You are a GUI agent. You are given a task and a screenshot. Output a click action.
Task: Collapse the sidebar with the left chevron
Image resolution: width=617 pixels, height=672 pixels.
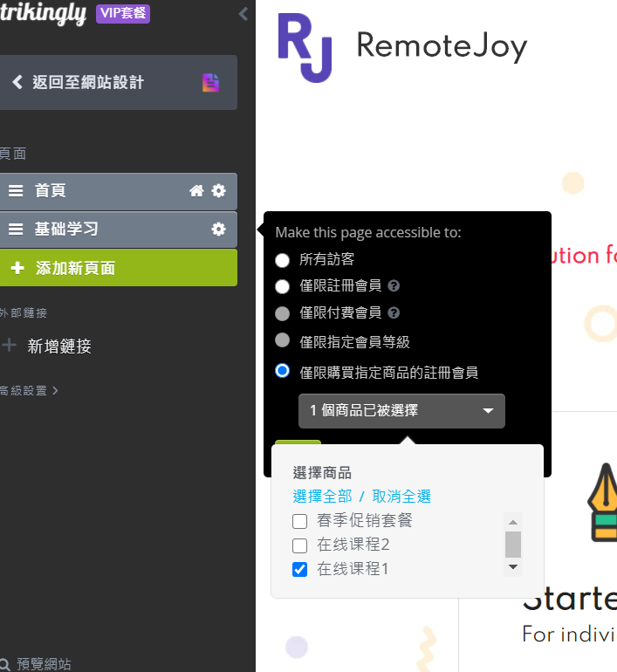243,14
